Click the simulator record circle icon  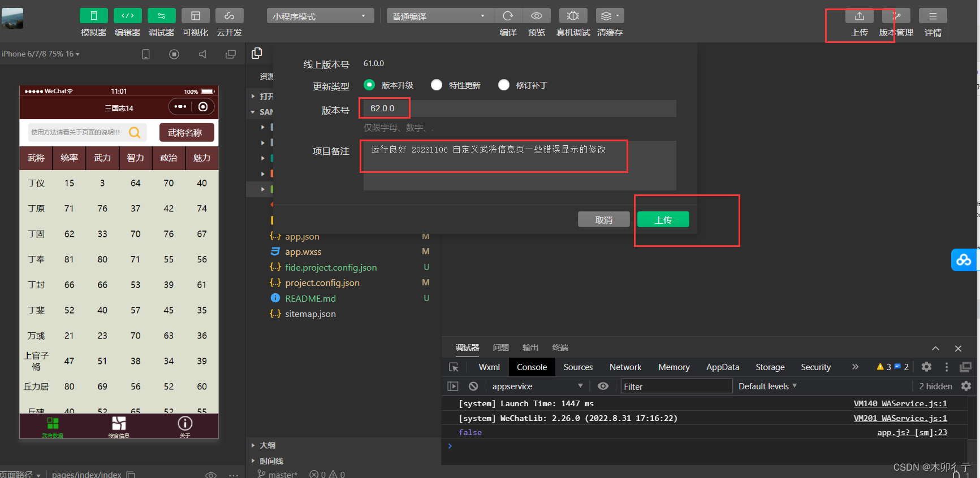174,54
